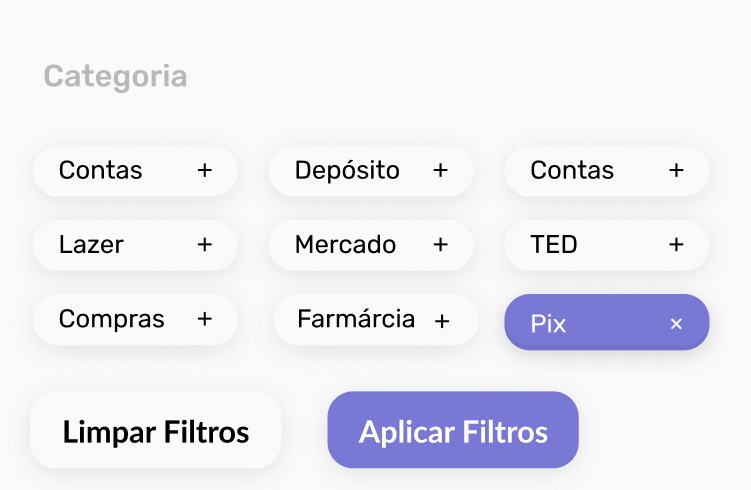Choose the Compras category label
This screenshot has height=490, width=751.
point(111,319)
